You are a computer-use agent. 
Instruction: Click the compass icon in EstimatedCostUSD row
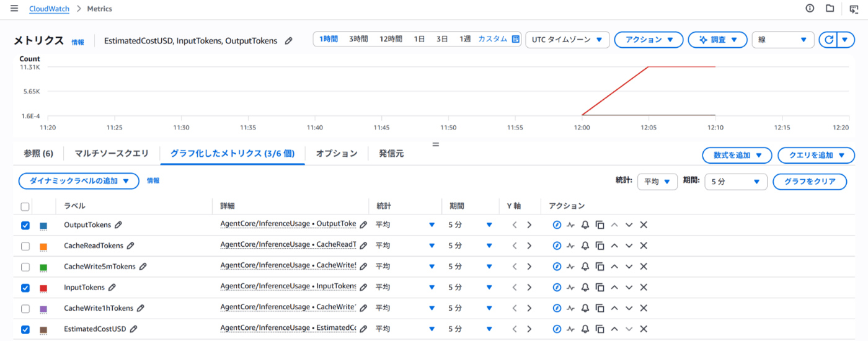(x=557, y=329)
